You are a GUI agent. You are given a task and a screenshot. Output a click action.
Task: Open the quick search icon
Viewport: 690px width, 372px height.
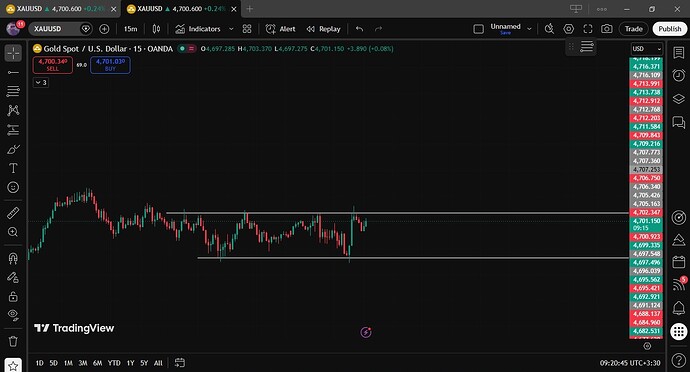tap(549, 29)
